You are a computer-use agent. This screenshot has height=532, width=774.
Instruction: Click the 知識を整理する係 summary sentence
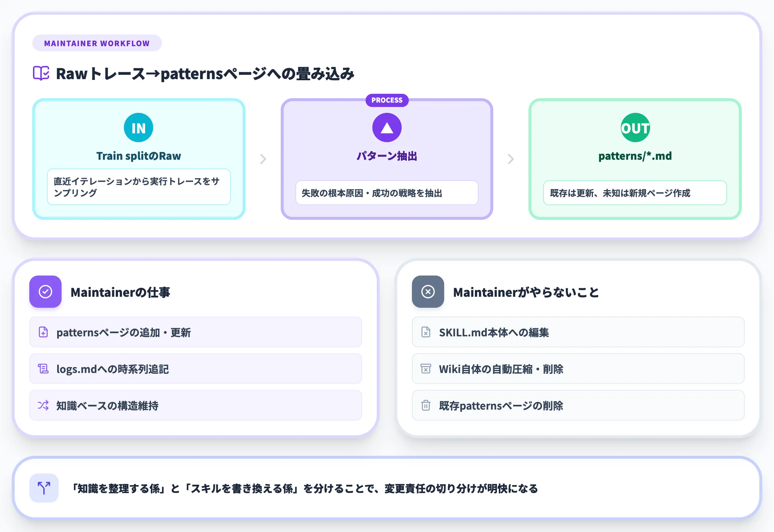coord(305,488)
